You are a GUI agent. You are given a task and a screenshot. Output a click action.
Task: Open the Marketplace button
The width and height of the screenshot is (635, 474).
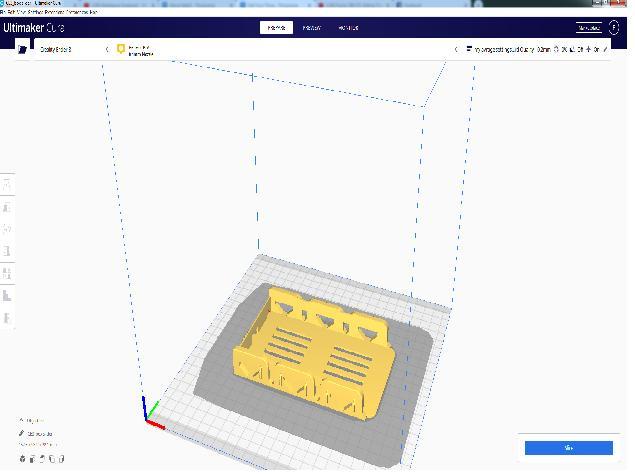click(x=588, y=28)
